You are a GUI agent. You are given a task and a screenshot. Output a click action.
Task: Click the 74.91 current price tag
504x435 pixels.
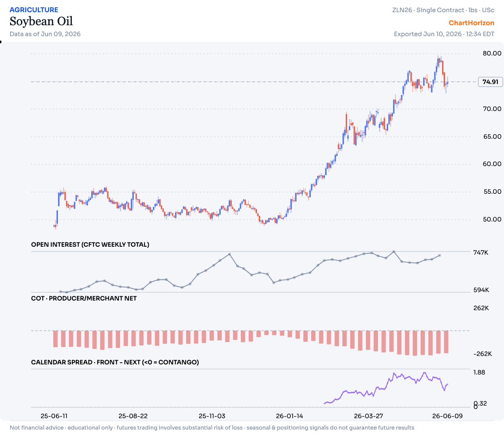490,82
